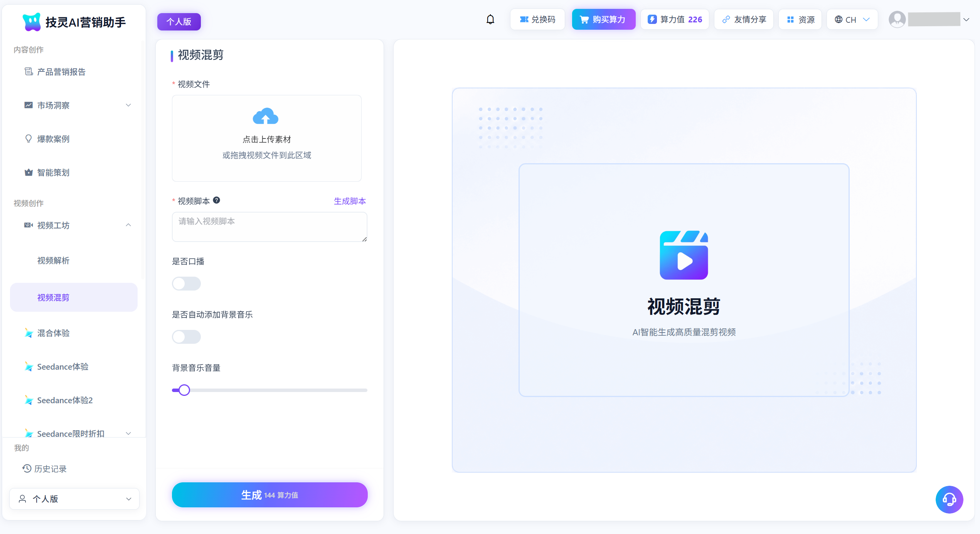Click the 背景音乐音量 slider track
This screenshot has height=534, width=980.
click(x=269, y=390)
